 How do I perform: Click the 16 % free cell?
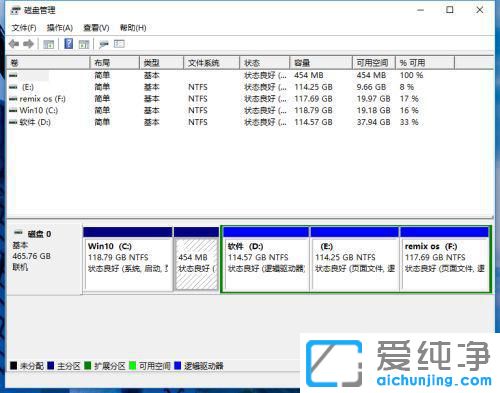click(x=409, y=110)
